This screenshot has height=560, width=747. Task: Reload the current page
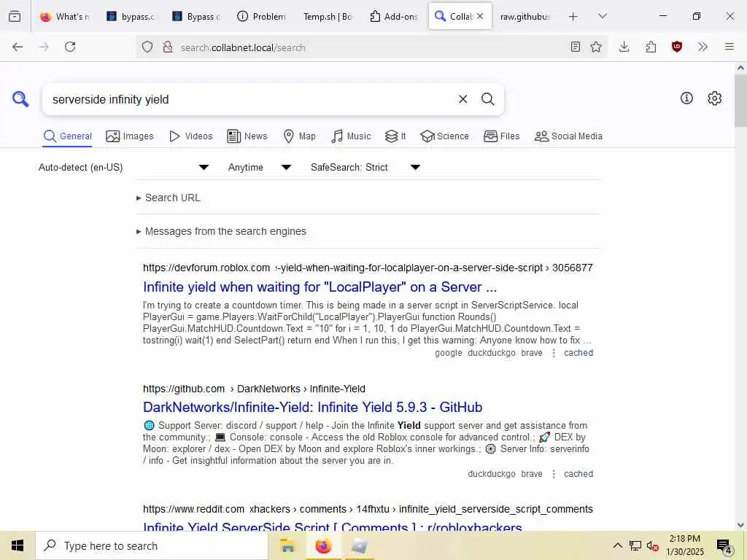coord(70,47)
